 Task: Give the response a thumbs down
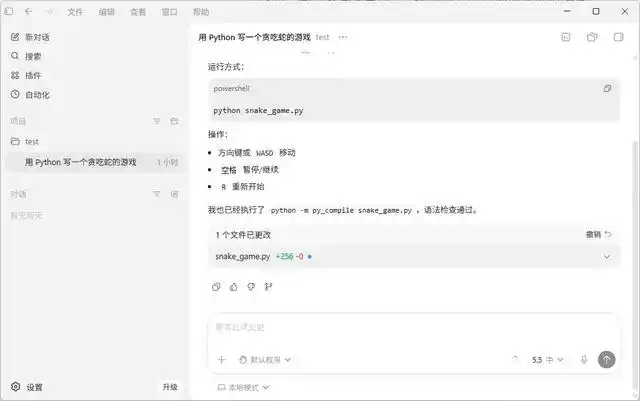[x=251, y=287]
